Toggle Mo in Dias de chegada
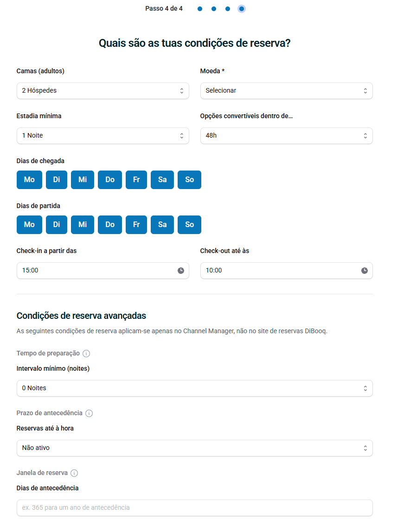Image resolution: width=397 pixels, height=532 pixels. coord(29,180)
